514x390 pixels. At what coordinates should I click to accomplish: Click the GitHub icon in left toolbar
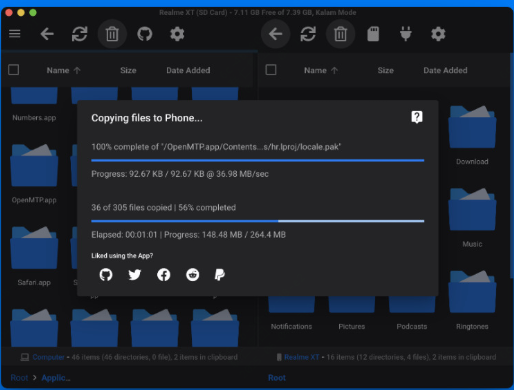pos(145,34)
